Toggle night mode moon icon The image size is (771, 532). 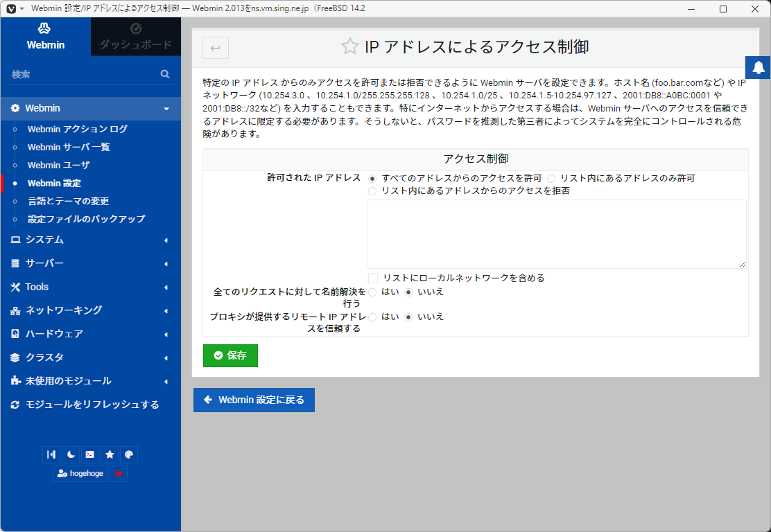[71, 455]
